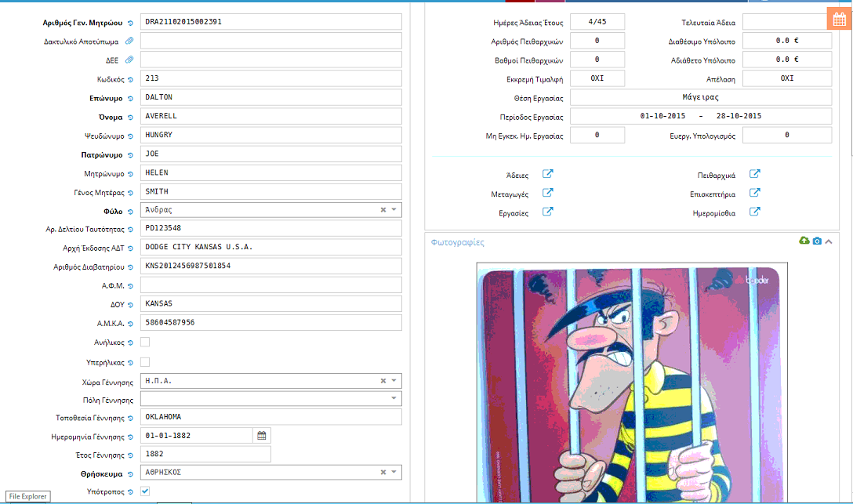Click history icon beside Γένος Μητέρας
The image size is (853, 504).
click(131, 193)
